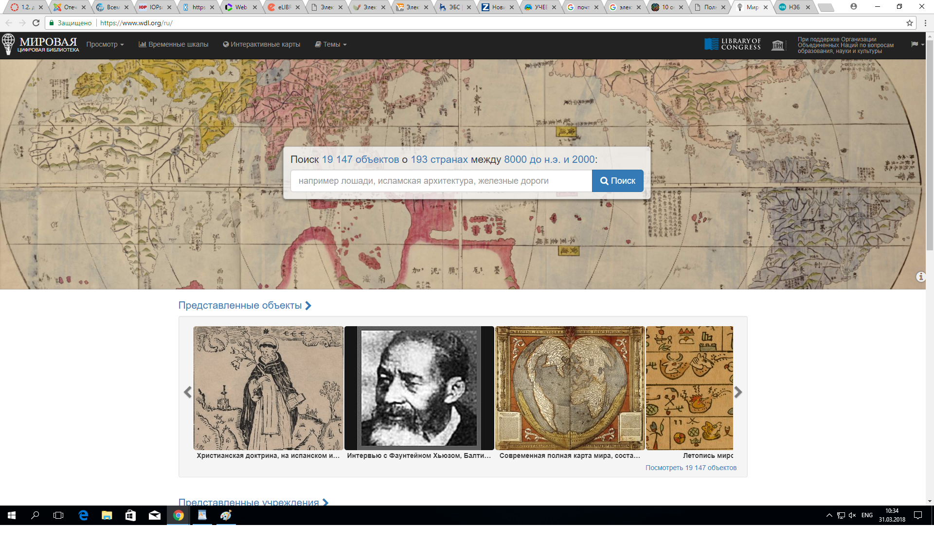This screenshot has height=560, width=934.
Task: Open Microsoft Edge from taskbar
Action: coord(83,515)
